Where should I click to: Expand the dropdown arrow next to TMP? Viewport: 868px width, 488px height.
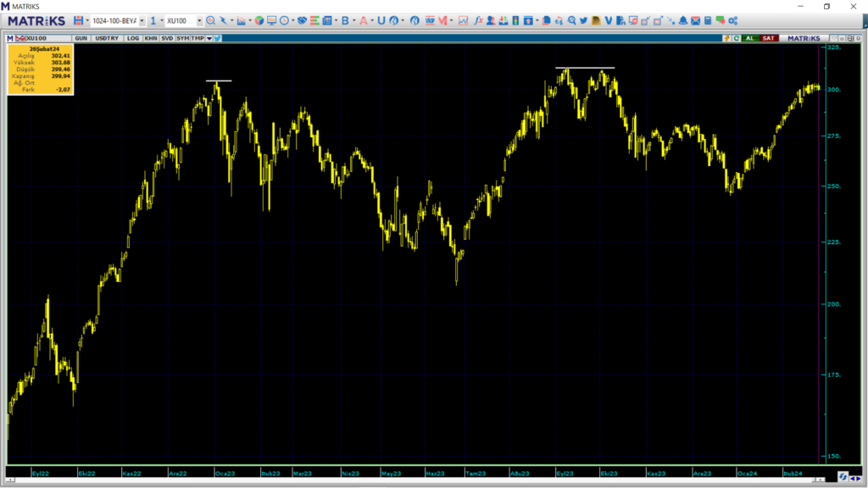point(208,38)
